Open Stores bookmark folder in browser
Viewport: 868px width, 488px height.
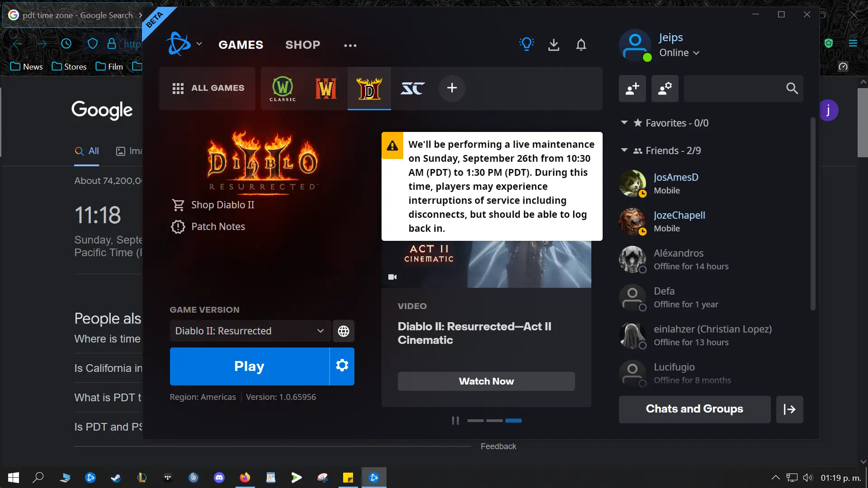pyautogui.click(x=69, y=67)
